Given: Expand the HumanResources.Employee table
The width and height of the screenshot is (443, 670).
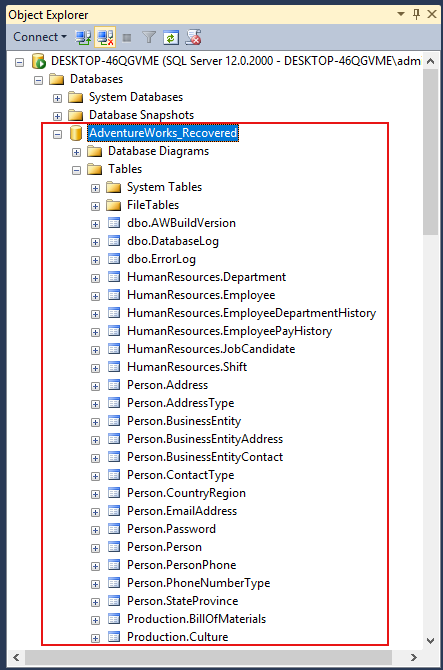Looking at the screenshot, I should click(95, 296).
